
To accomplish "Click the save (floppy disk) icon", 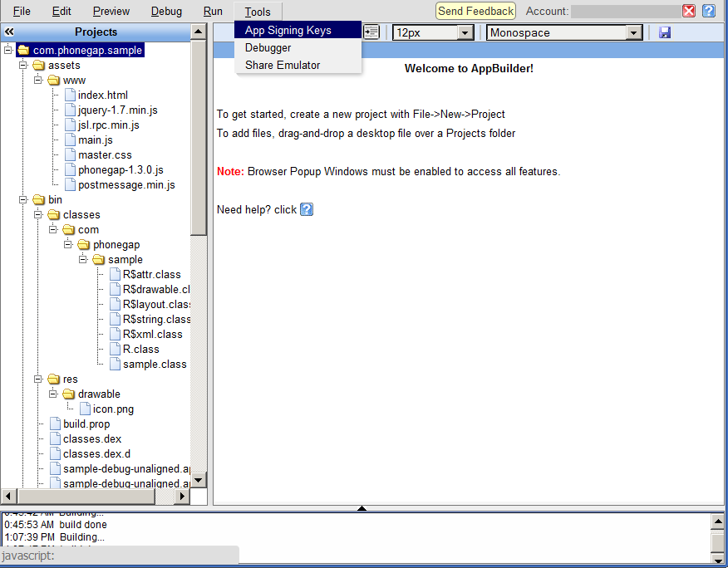I will pos(665,32).
